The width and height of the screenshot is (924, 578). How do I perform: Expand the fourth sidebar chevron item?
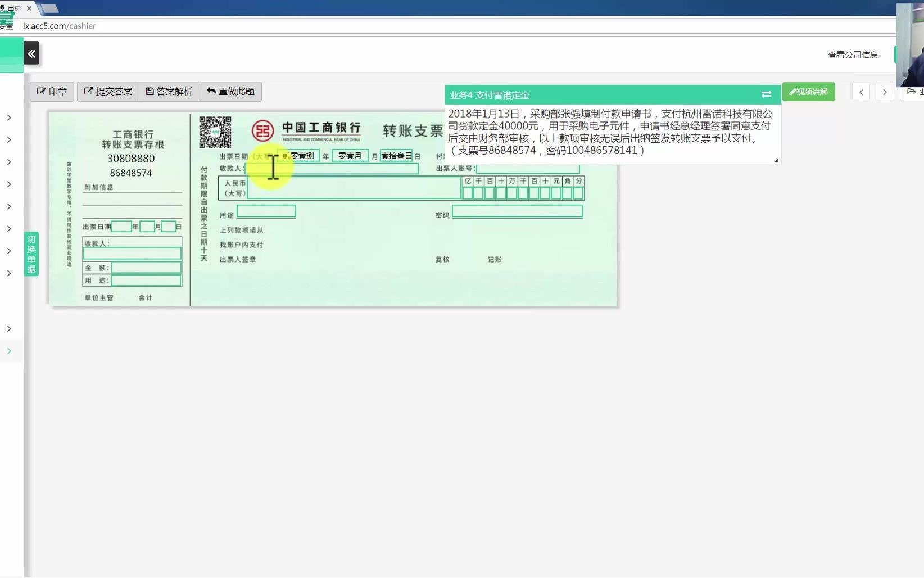point(9,184)
